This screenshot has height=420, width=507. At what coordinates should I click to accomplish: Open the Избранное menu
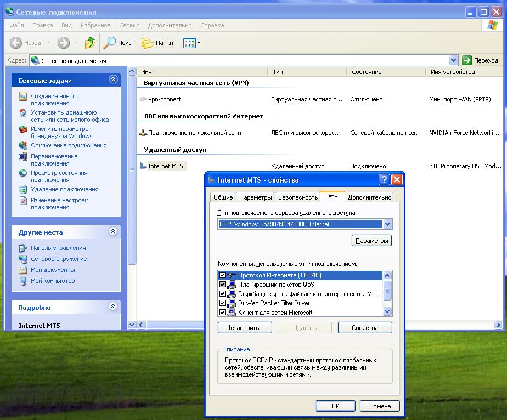[95, 25]
